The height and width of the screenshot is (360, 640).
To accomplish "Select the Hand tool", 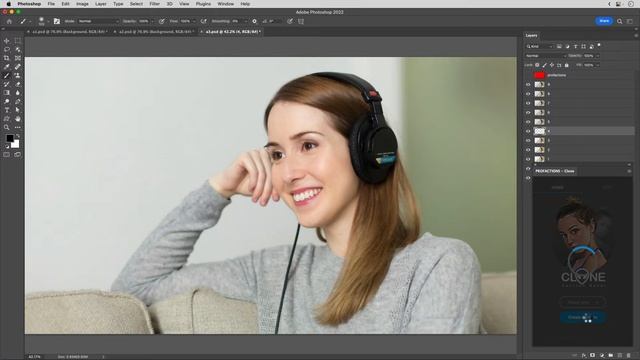I will click(x=18, y=119).
